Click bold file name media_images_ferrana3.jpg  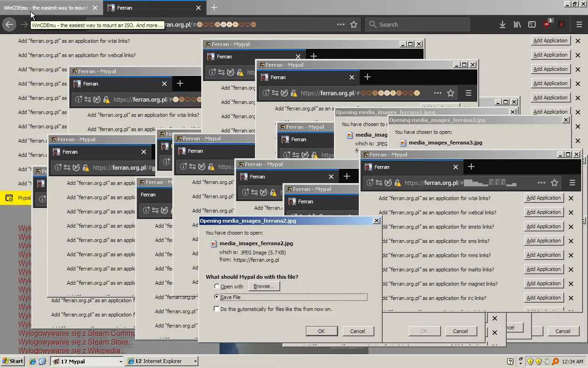click(x=446, y=143)
